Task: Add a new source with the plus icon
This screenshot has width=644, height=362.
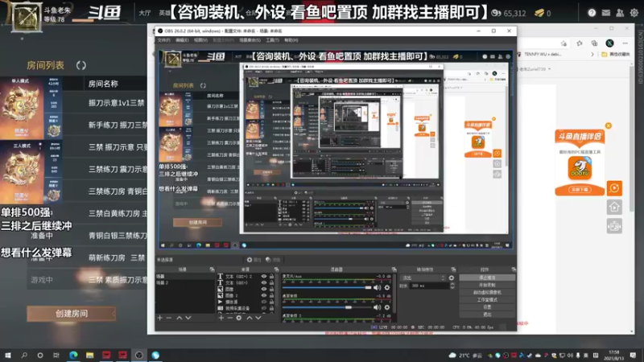Action: click(x=221, y=318)
